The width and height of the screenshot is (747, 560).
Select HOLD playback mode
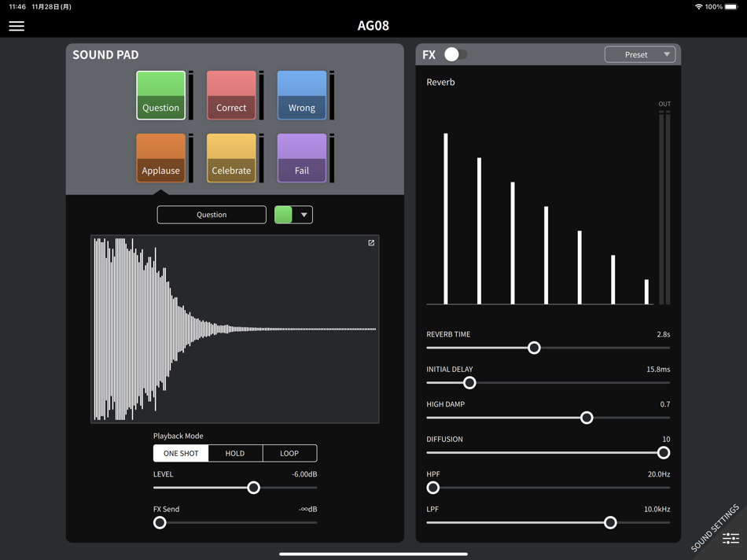235,453
